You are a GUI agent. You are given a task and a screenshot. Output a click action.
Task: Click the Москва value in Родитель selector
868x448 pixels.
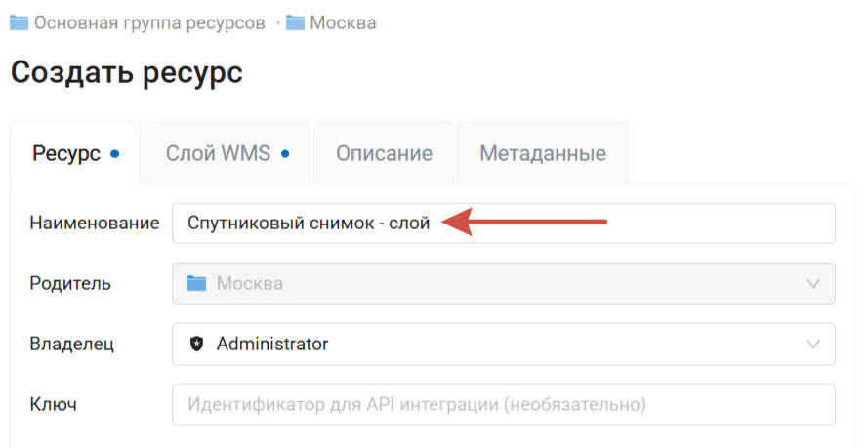click(249, 284)
